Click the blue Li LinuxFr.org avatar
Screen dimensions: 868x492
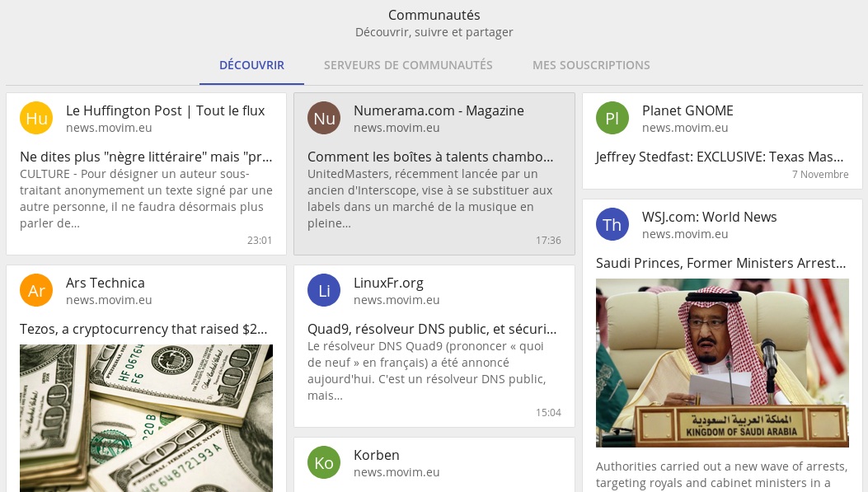[324, 290]
